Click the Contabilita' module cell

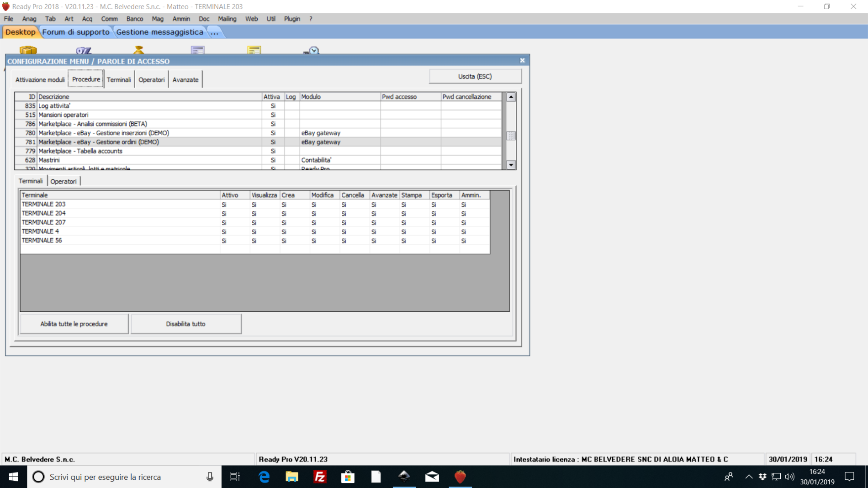(339, 160)
